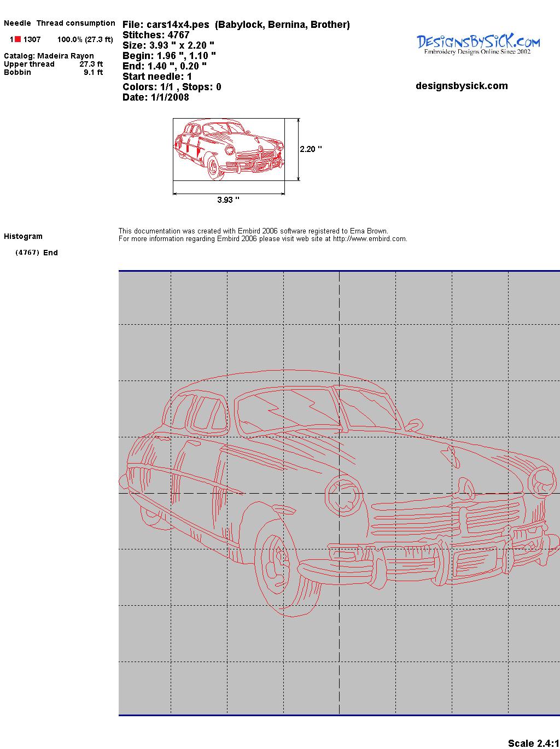Select the round headlight at grid center
Screen dimensions: 560x749
click(343, 495)
